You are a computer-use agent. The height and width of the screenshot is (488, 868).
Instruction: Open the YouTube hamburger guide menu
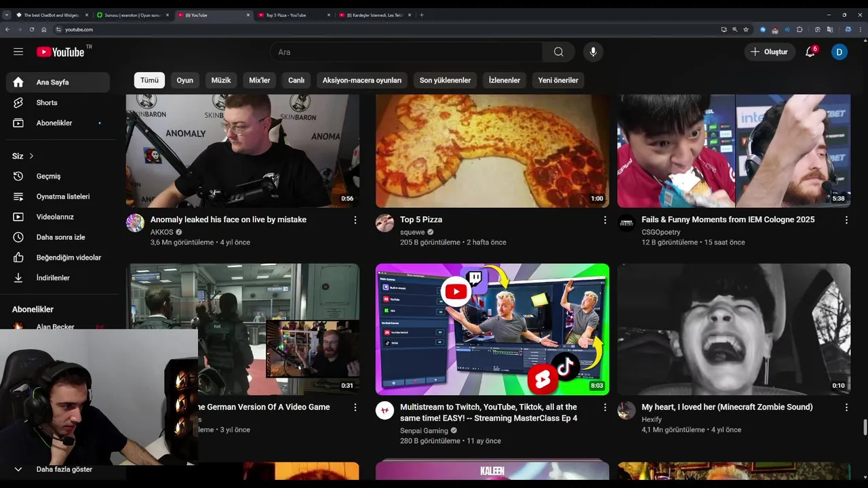click(x=18, y=52)
